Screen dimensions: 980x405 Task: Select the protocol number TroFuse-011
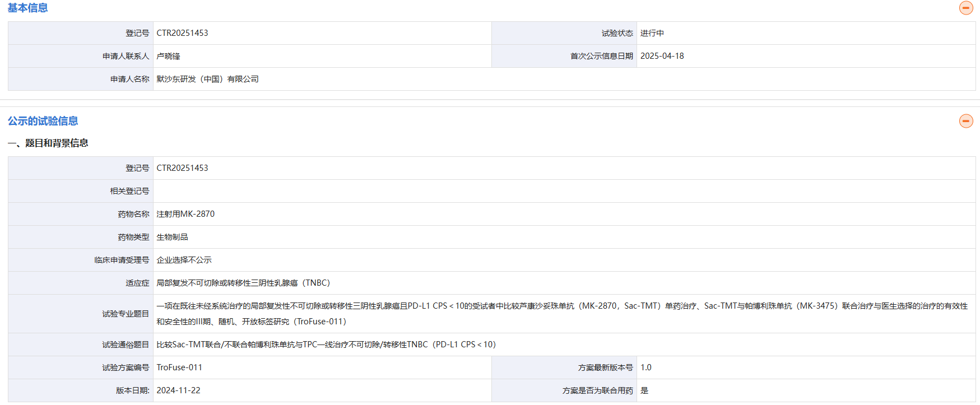pos(179,367)
